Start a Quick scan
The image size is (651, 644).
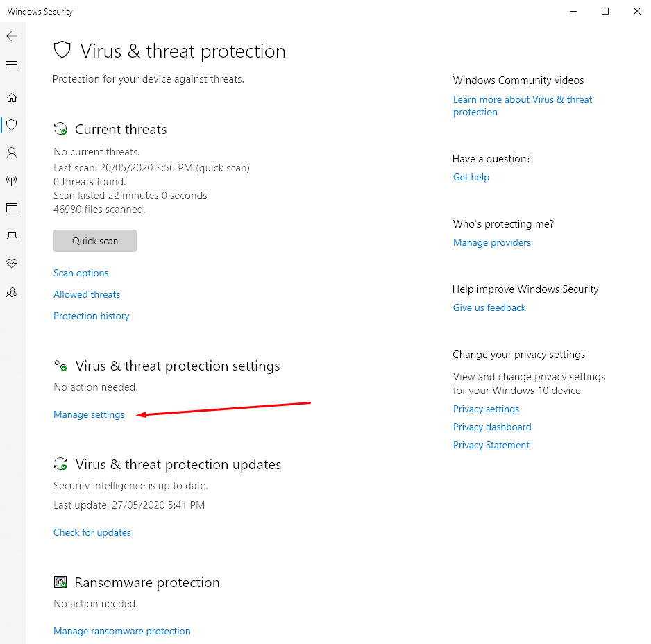(x=95, y=241)
